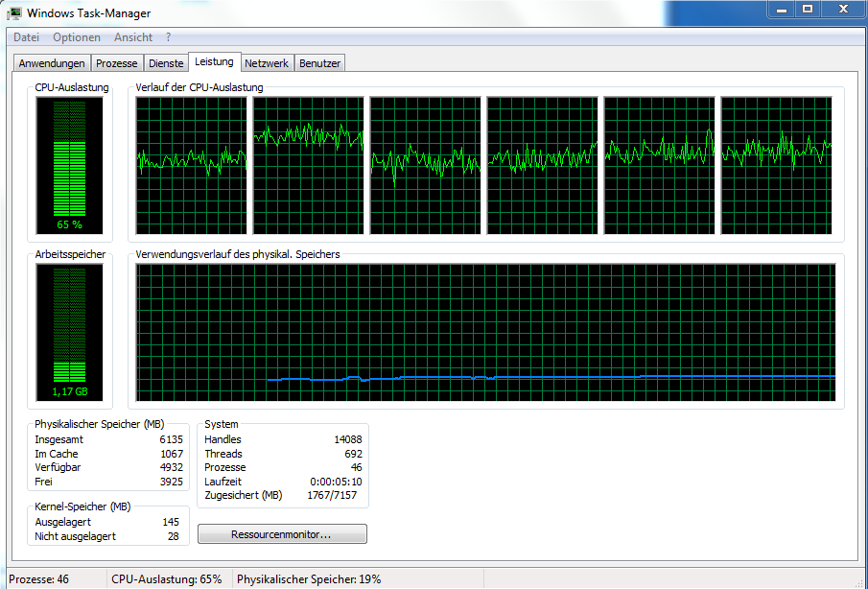Select the Leistung tab
The width and height of the screenshot is (868, 589).
(x=214, y=62)
